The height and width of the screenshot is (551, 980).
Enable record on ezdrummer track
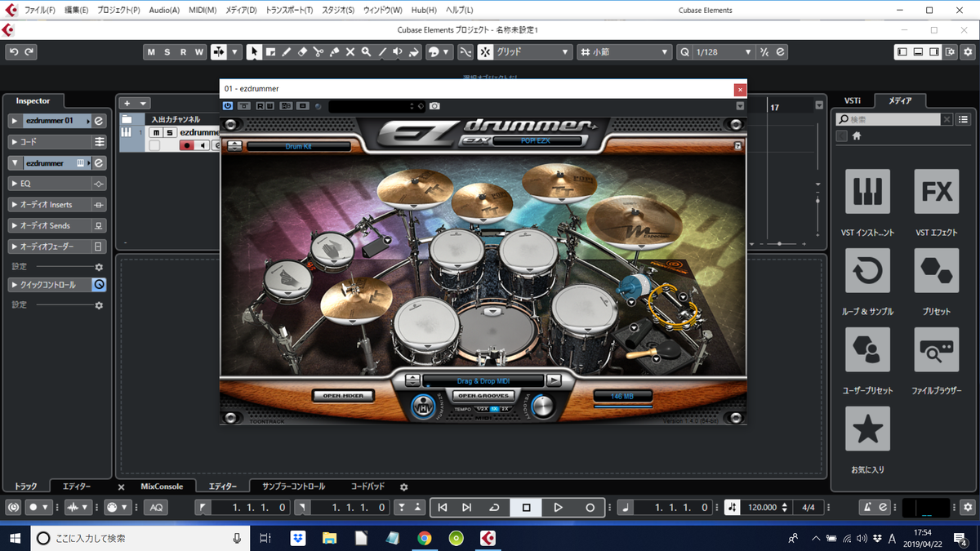pos(188,145)
